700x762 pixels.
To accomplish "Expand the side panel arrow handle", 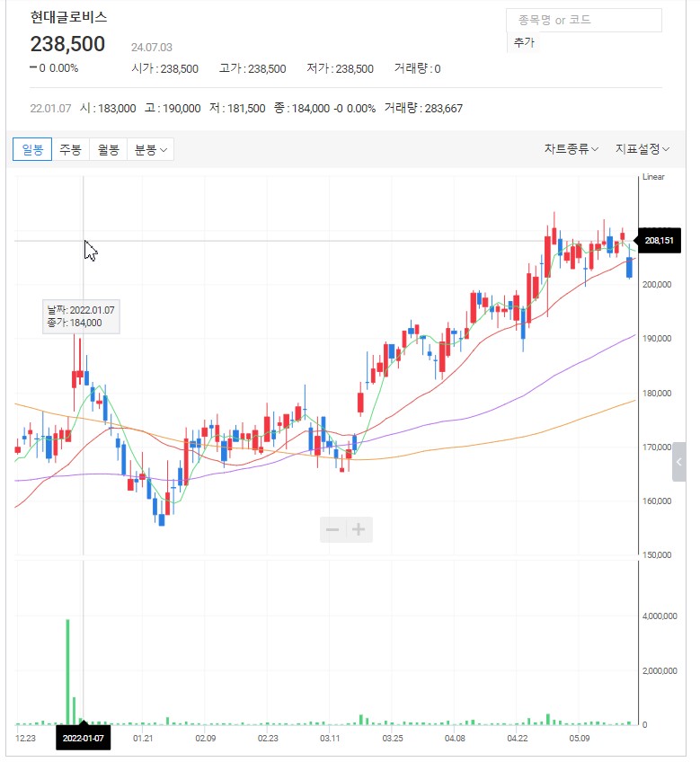I will (679, 462).
